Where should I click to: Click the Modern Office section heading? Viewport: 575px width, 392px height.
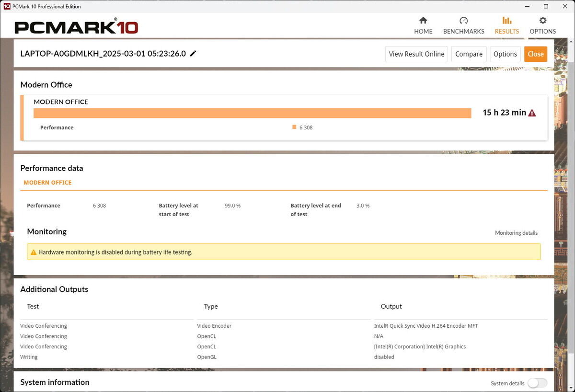coord(46,85)
